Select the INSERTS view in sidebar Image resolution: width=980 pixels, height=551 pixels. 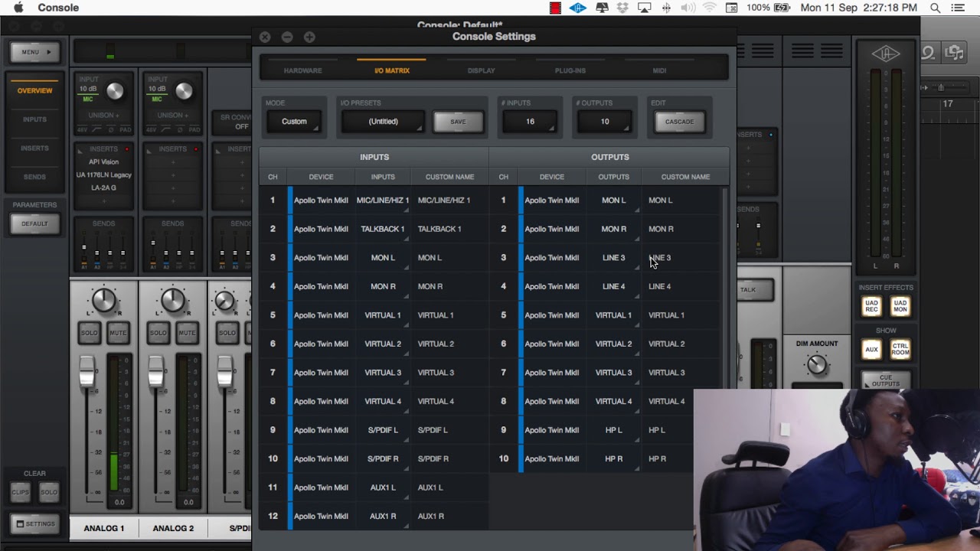point(35,148)
